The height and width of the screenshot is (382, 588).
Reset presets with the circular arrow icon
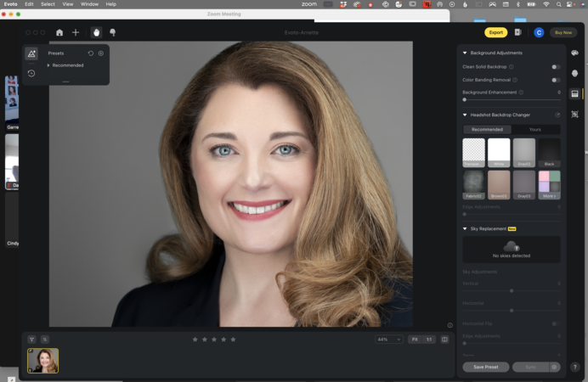(91, 53)
